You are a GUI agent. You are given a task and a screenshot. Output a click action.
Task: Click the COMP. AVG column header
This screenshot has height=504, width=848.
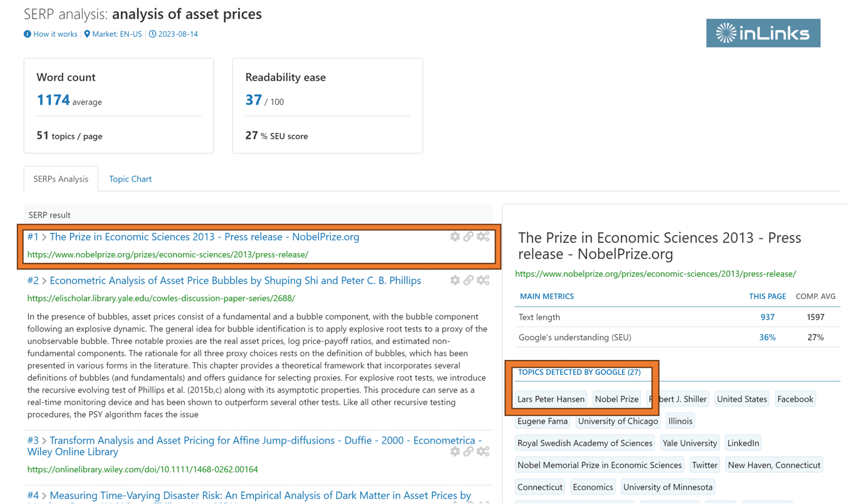[x=815, y=296]
